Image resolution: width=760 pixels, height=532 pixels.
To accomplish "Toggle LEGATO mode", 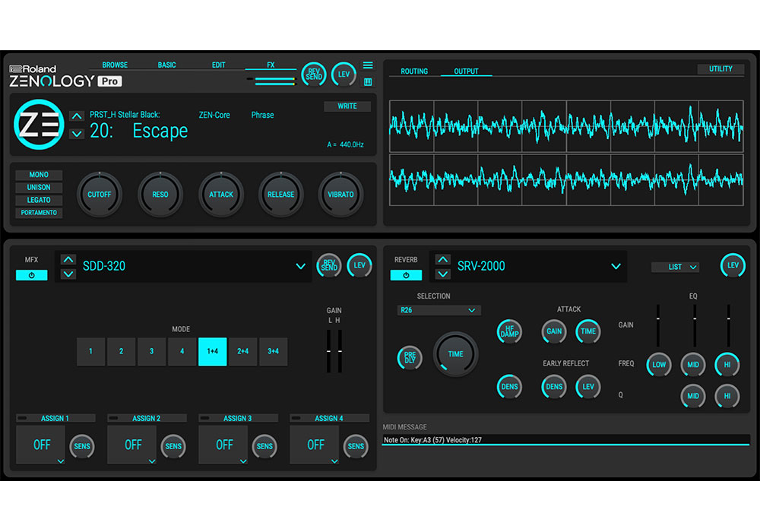I will [39, 200].
